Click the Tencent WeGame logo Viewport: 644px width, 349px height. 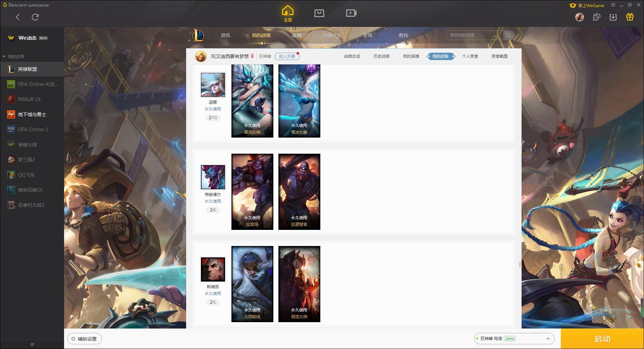click(26, 5)
